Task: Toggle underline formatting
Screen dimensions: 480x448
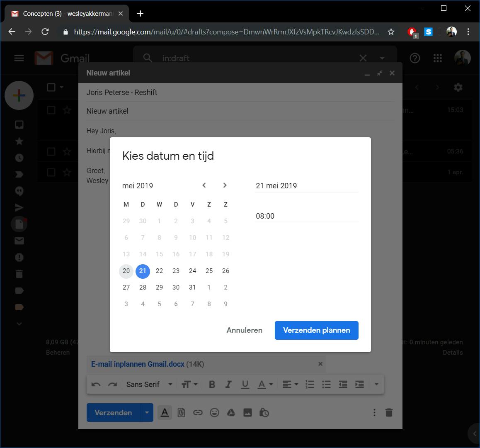Action: 245,384
